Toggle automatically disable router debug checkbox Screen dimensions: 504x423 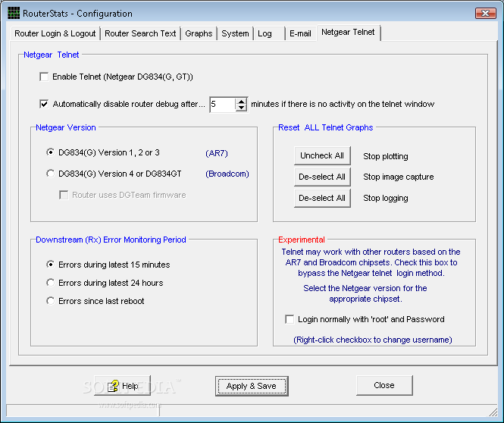[x=44, y=104]
